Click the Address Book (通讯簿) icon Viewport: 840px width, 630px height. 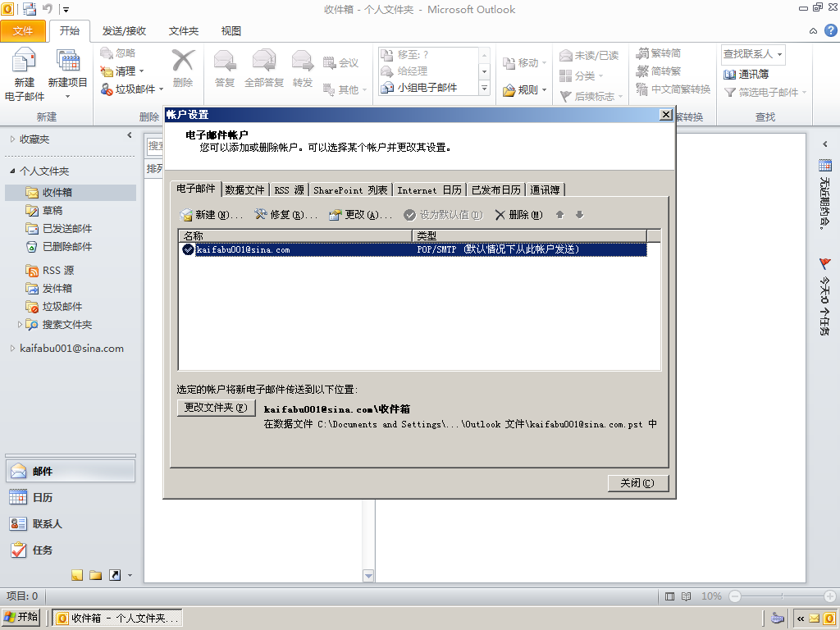coord(729,74)
